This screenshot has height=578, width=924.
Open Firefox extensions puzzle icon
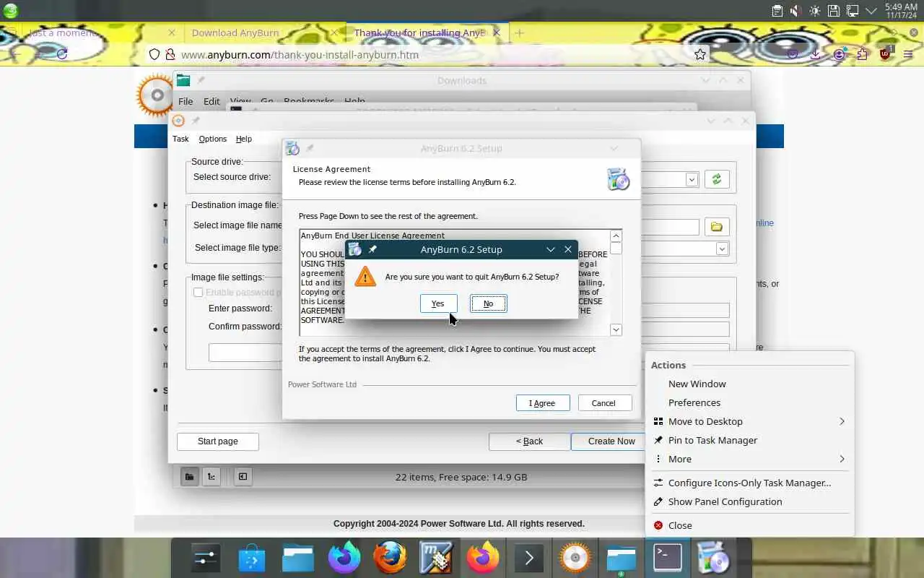[x=862, y=54]
